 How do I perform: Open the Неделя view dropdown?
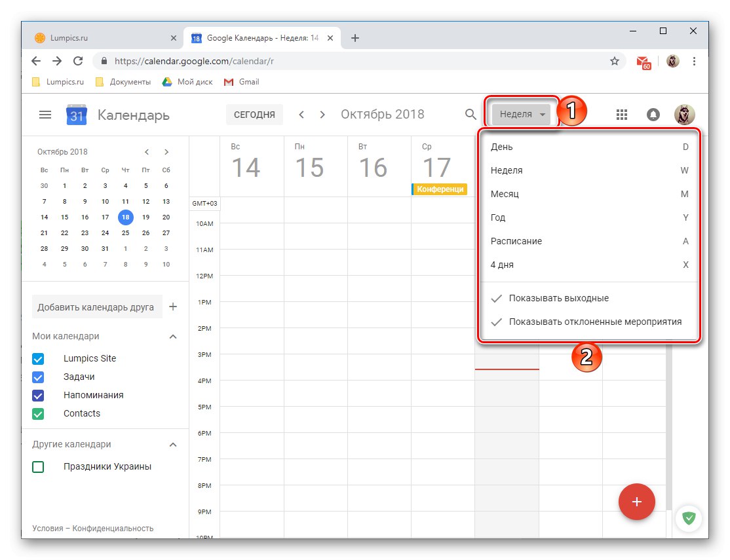[522, 115]
